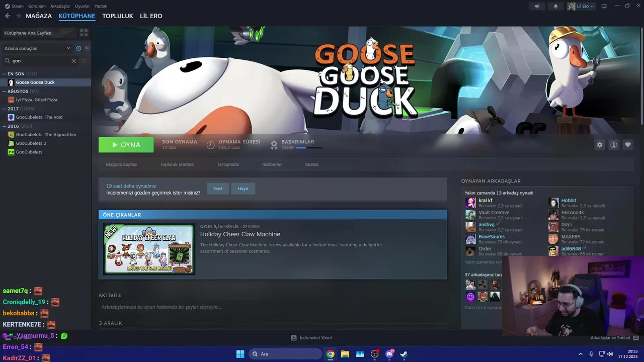
Task: Open the Lil Ero account dropdown
Action: [x=581, y=6]
